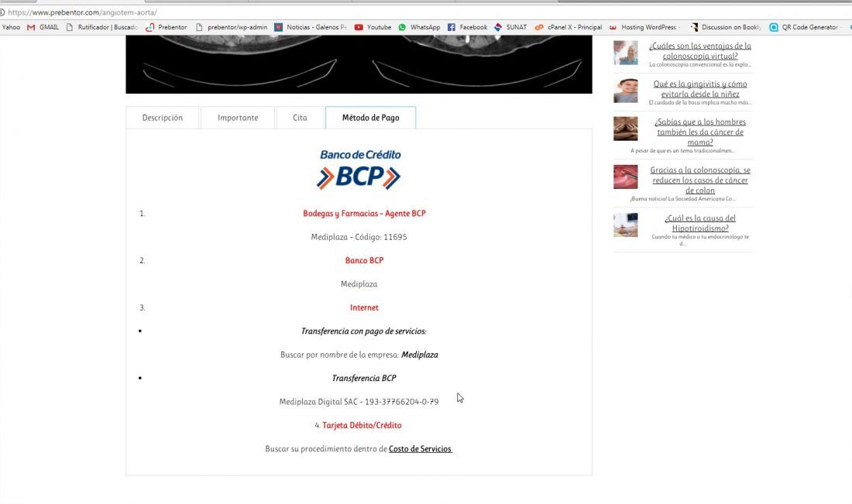
Task: Open the GMAIL bookmark icon
Action: click(x=31, y=27)
